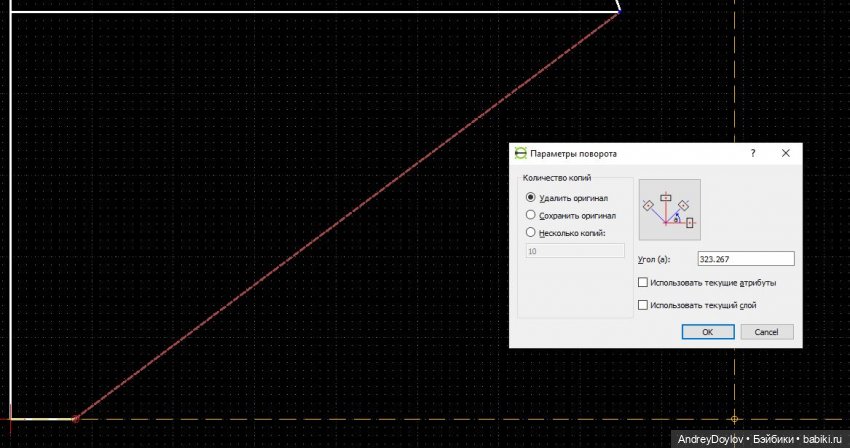
Task: Click the rotation angle diagram image
Action: tap(669, 210)
